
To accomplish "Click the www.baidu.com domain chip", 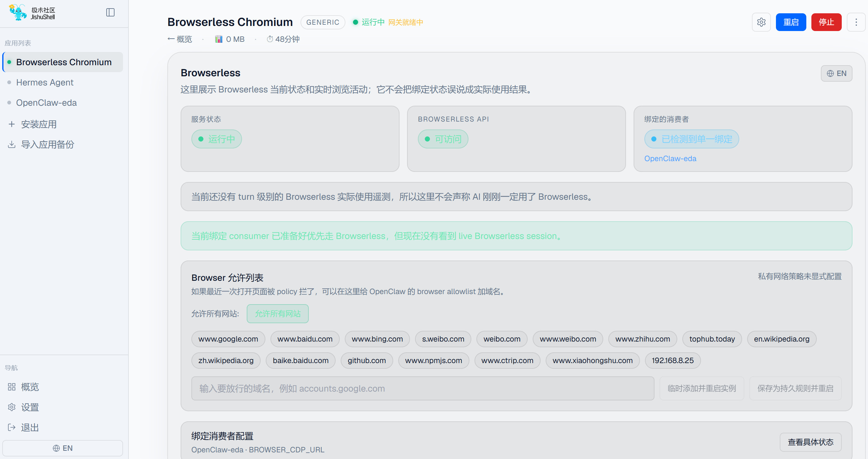I will [x=305, y=339].
